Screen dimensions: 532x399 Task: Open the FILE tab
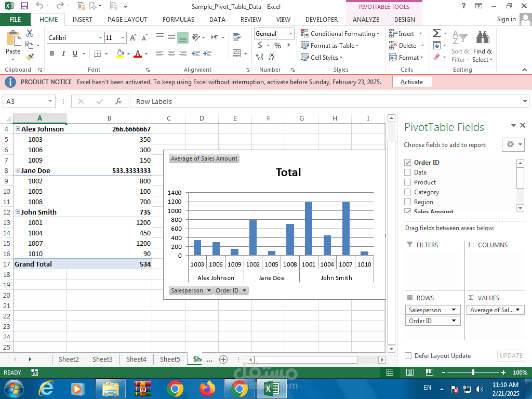pos(15,19)
